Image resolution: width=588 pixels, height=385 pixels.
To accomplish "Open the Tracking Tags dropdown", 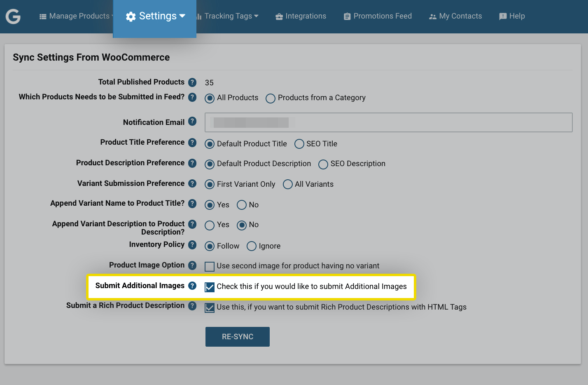I will [228, 16].
